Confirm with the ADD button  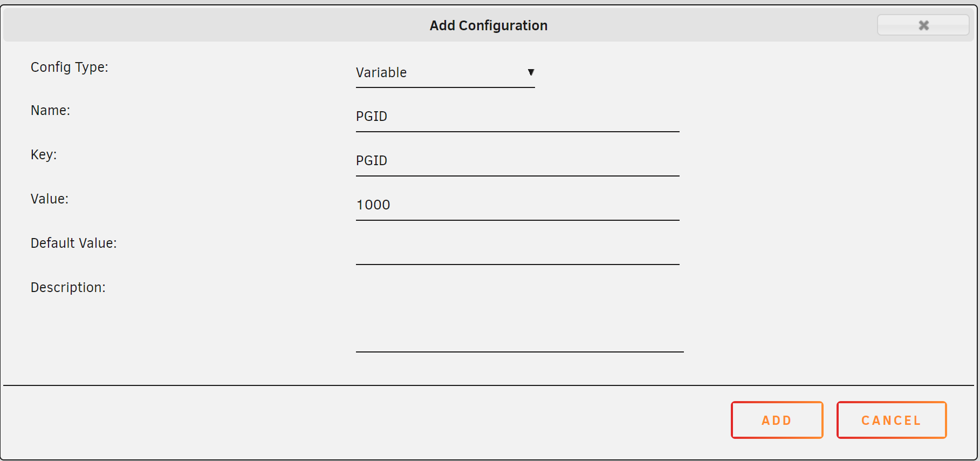pos(777,420)
